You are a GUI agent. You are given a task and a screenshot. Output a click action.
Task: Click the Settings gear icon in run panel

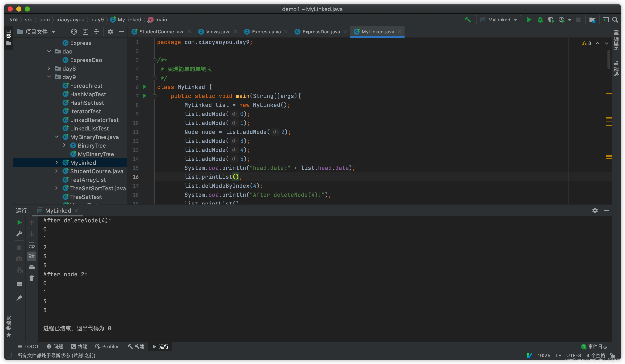[x=595, y=210]
